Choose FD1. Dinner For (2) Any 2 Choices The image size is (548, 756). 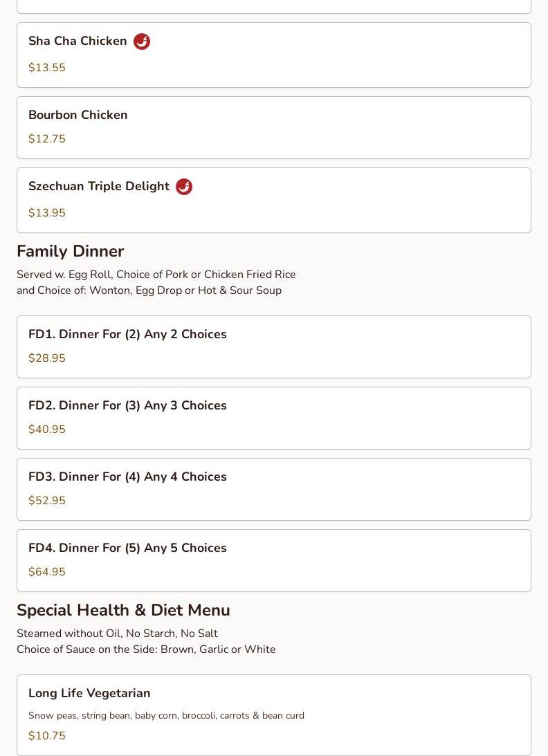tap(274, 347)
